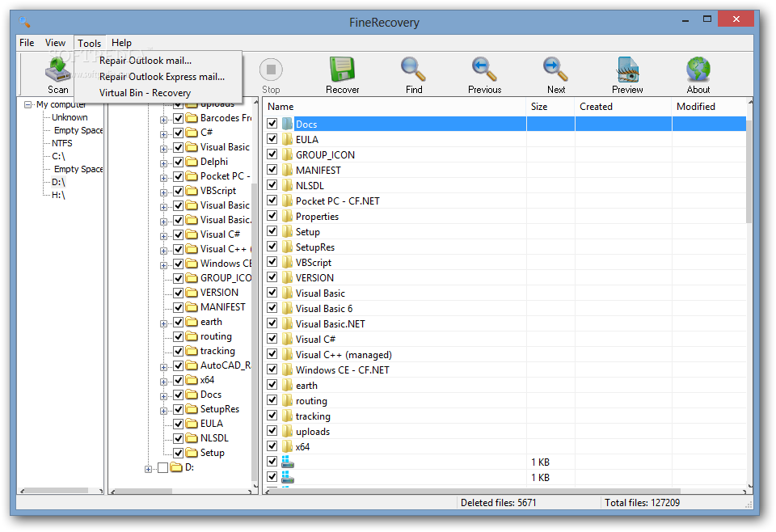776x532 pixels.
Task: Click the FineRecovery title bar app icon
Action: [x=25, y=22]
